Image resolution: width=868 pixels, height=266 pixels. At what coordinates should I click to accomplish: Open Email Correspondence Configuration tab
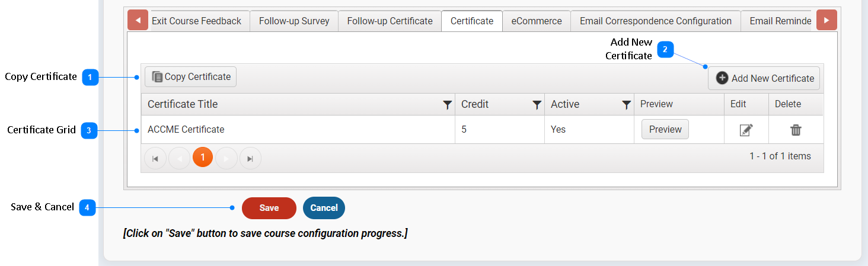656,21
